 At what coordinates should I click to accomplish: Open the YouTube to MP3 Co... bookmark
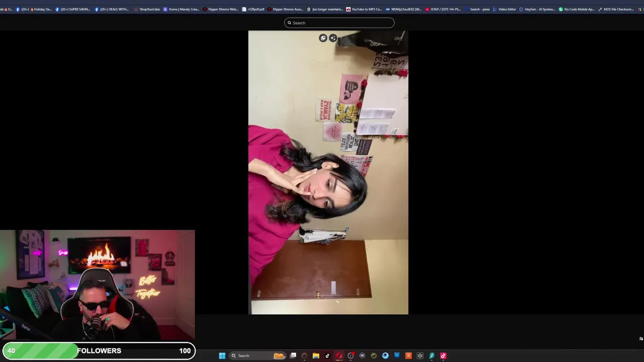click(364, 9)
